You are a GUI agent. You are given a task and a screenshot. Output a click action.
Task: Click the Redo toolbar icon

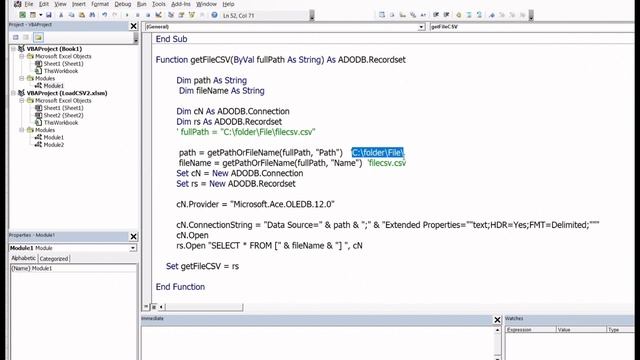coord(115,15)
